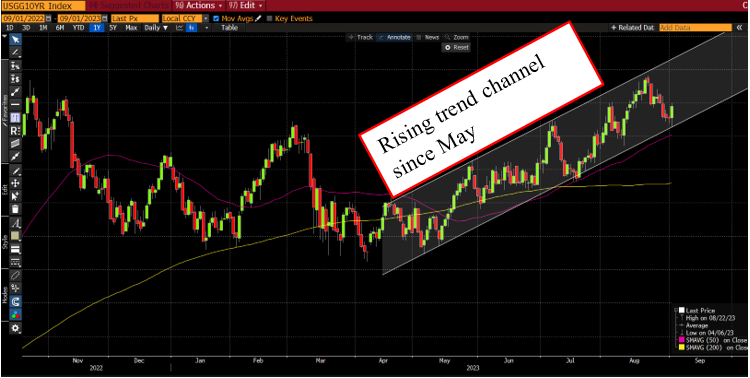Toggle the Track crosshair mode
Image resolution: width=750 pixels, height=378 pixels.
click(x=360, y=37)
